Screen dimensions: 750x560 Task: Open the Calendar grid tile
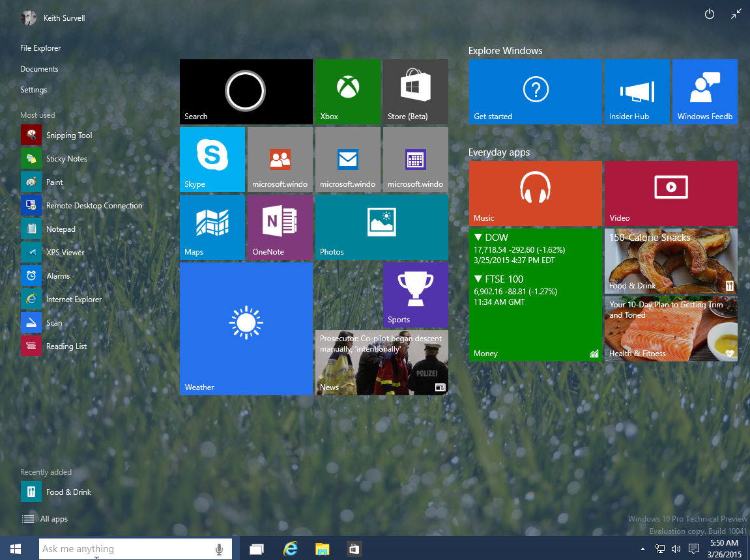tap(416, 160)
